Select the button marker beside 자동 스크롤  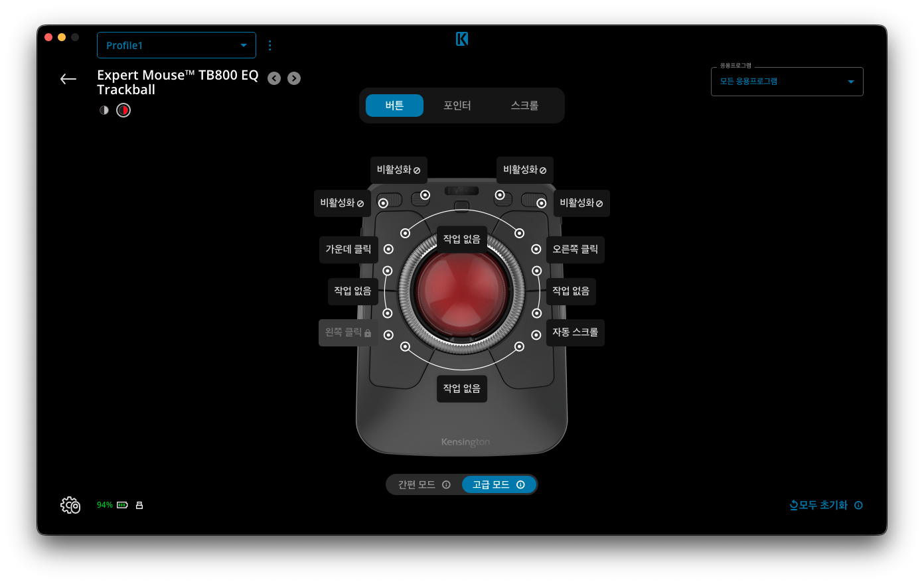[536, 335]
